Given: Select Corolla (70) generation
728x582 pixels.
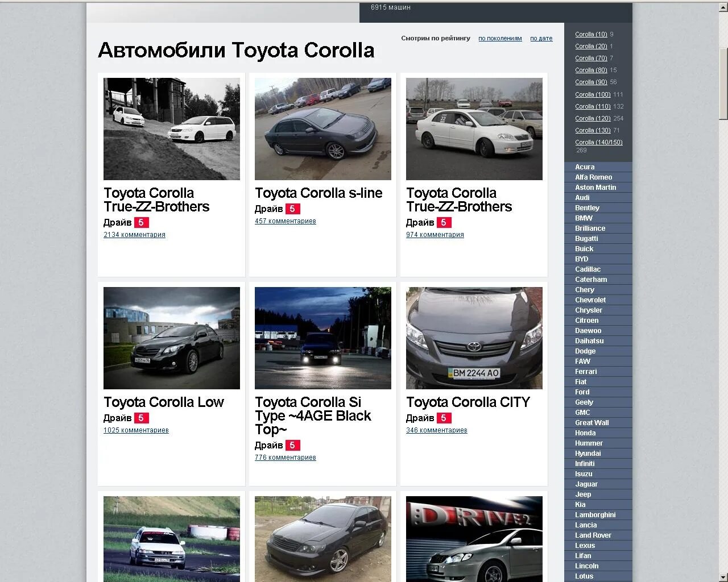Looking at the screenshot, I should [x=591, y=59].
